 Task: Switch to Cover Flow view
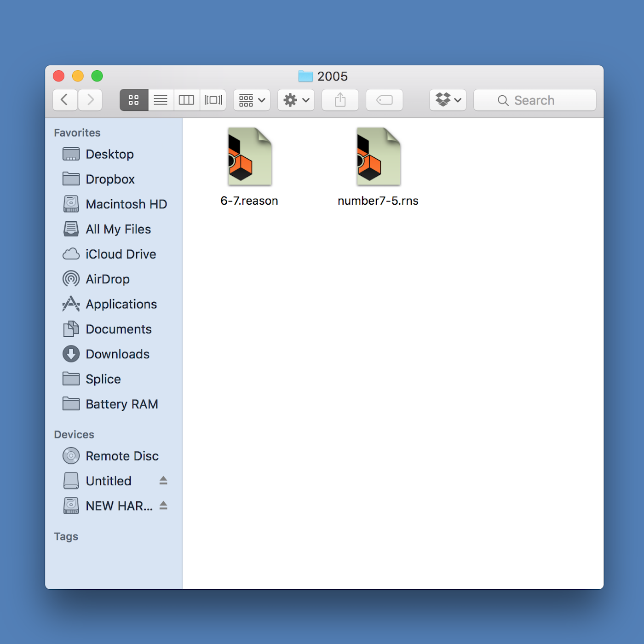click(213, 100)
